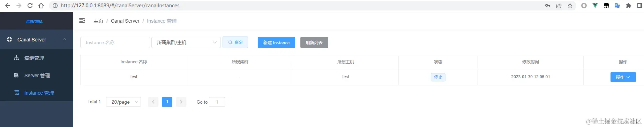Open the browser extensions puzzle icon
Screen dimensions: 644x127
coord(629,6)
